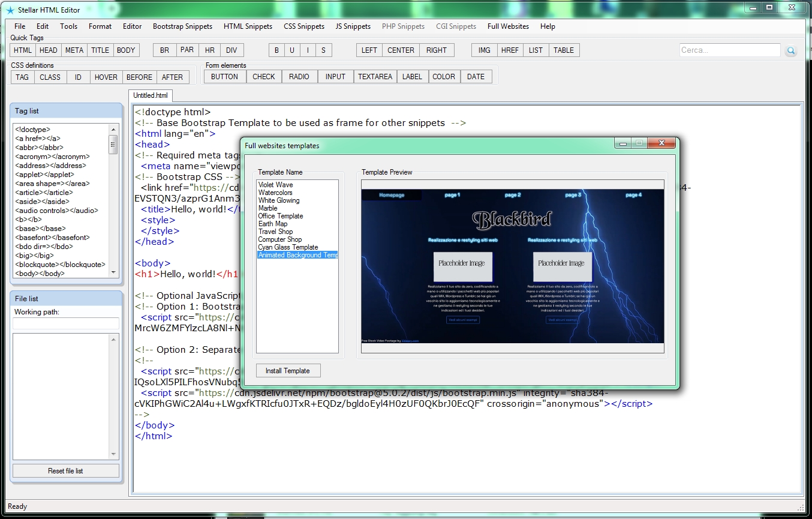Open the Bootstrap Snippets menu
This screenshot has height=519, width=812.
coord(182,26)
